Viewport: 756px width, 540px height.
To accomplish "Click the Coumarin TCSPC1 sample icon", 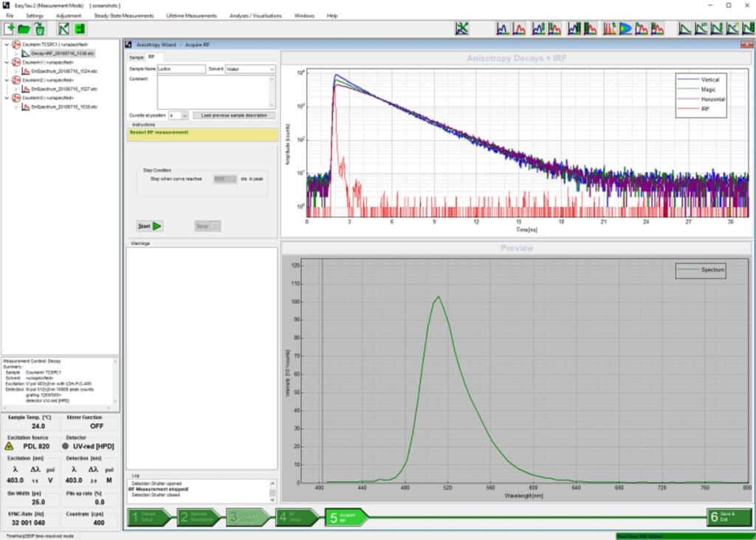I will (x=16, y=45).
